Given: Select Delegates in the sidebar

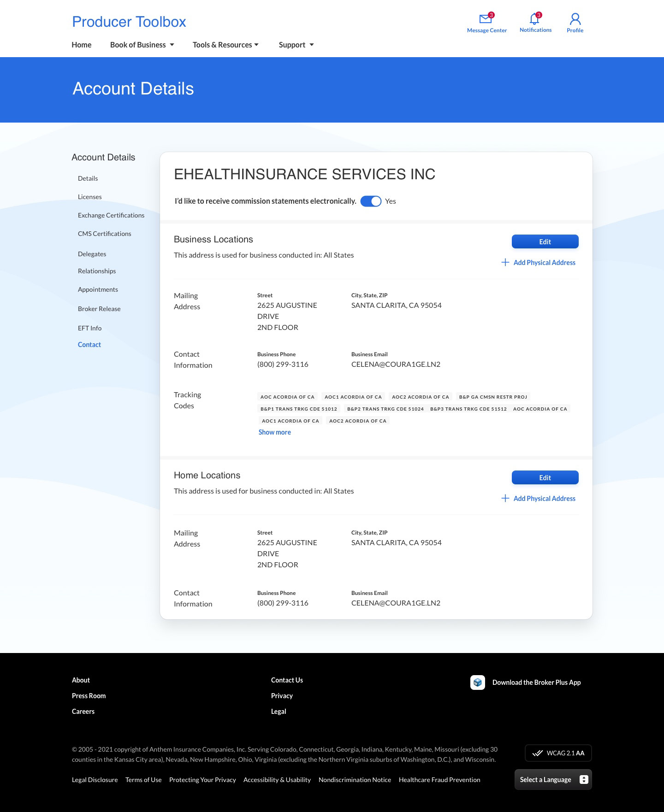Looking at the screenshot, I should point(92,254).
